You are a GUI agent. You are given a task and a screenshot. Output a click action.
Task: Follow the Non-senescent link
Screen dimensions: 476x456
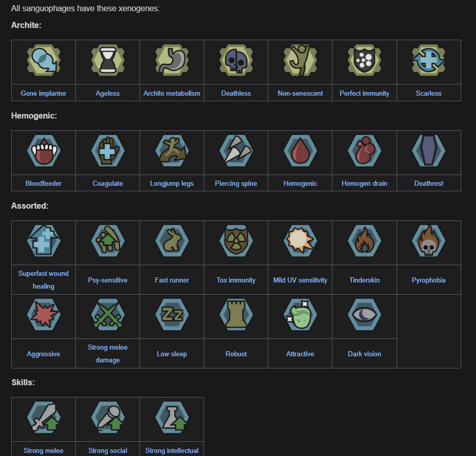(x=300, y=93)
